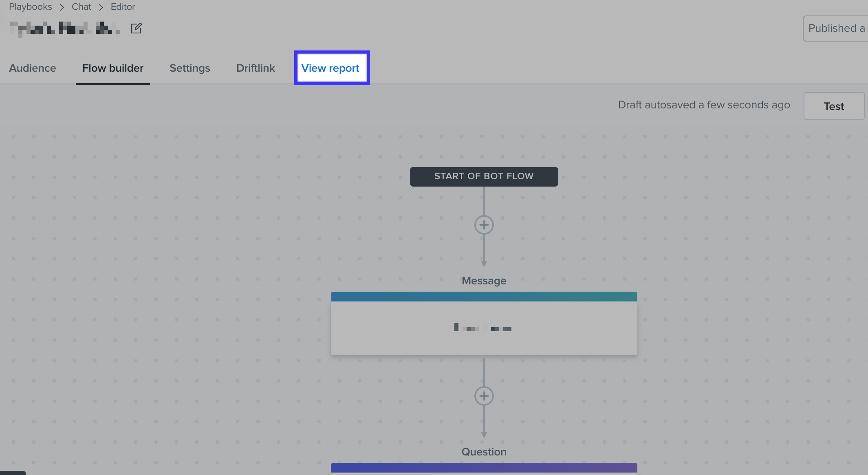Go to Chat in the breadcrumb

click(x=82, y=7)
